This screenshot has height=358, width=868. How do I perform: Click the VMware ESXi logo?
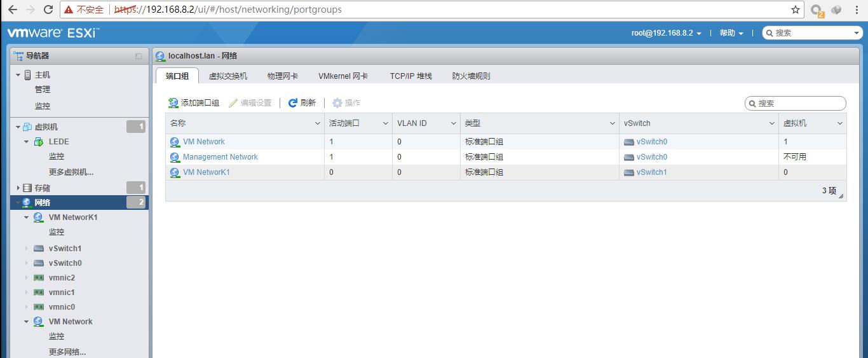coord(53,33)
